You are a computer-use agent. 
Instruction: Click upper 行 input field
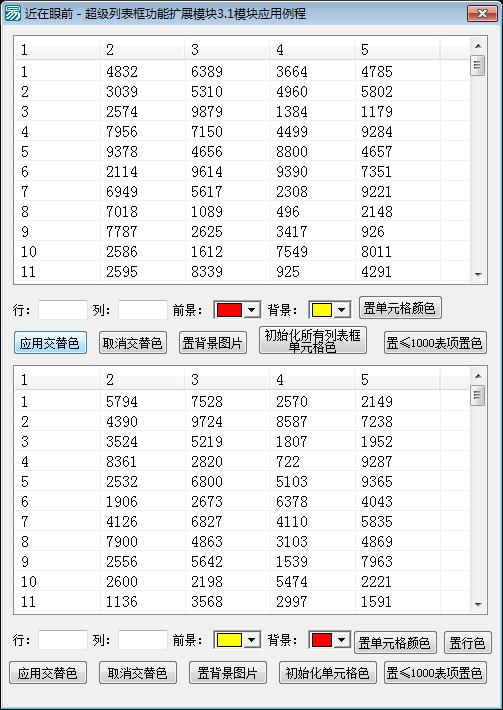[62, 310]
